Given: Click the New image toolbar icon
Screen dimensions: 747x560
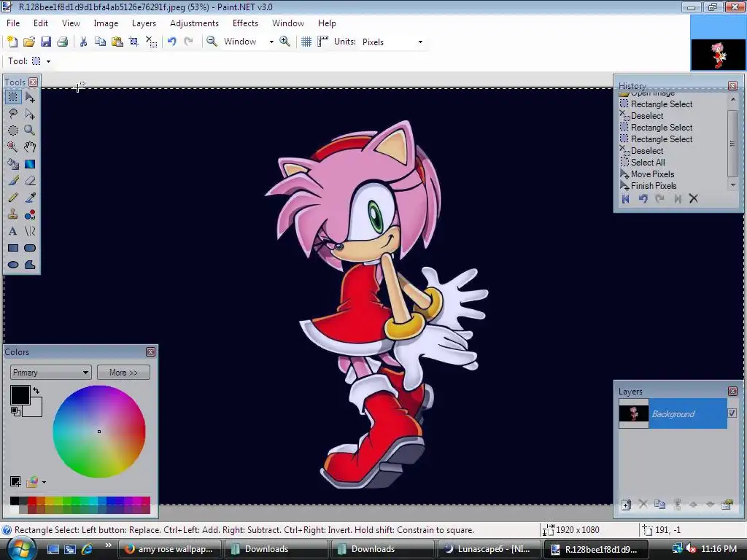Looking at the screenshot, I should pos(12,42).
